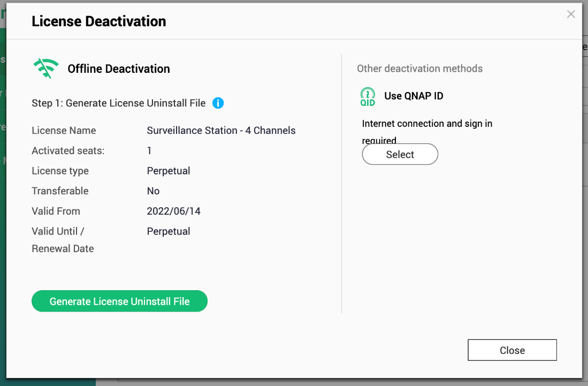Click Internet connection and sign in required text
This screenshot has width=588, height=386.
[x=427, y=124]
